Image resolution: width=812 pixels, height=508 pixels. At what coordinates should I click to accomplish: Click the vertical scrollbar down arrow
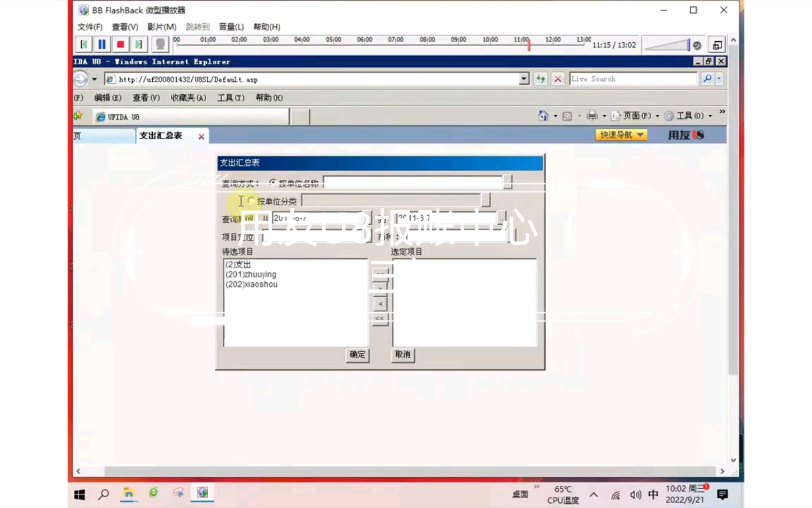pyautogui.click(x=733, y=460)
